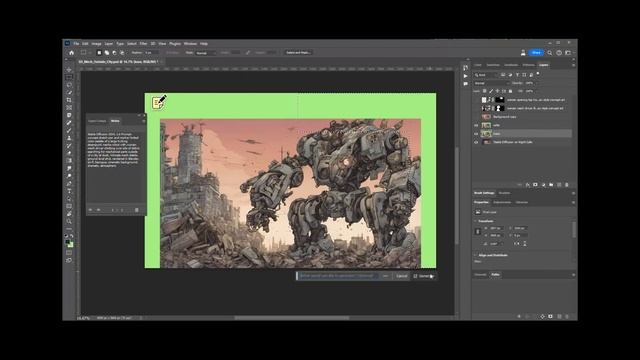This screenshot has width=640, height=360.
Task: Click the Select and Mask button
Action: (x=298, y=53)
